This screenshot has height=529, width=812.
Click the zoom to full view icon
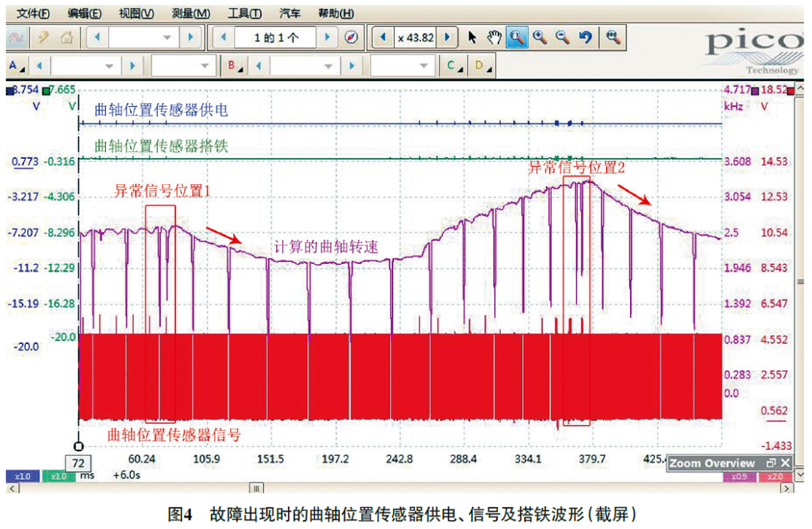coord(614,38)
